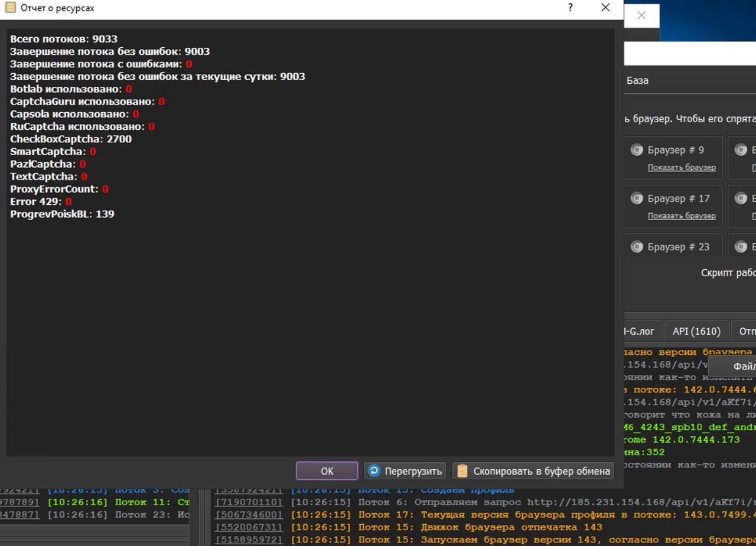Open log entry ID 506734600
Screen dimensions: 756x546
coord(249,515)
